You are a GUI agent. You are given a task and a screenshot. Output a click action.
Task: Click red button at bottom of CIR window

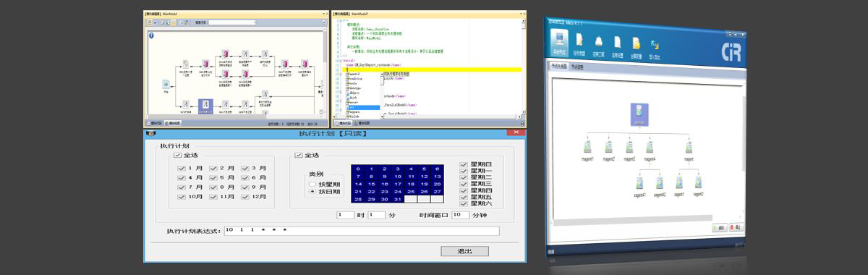tap(736, 228)
